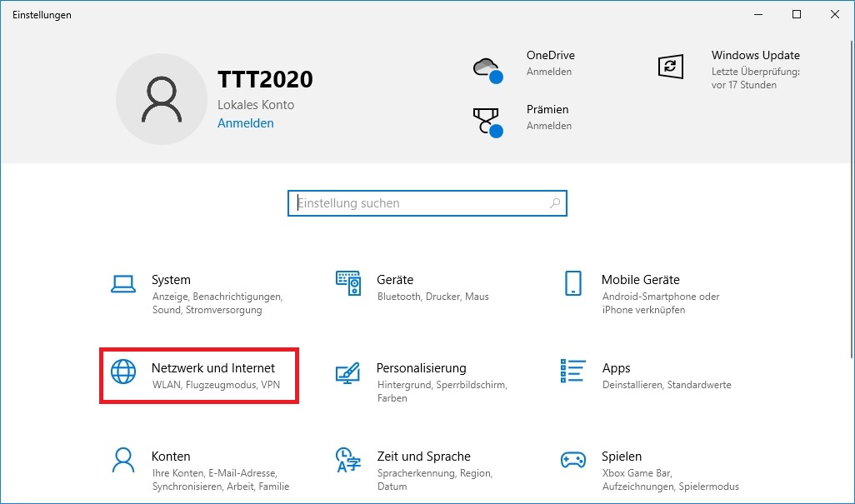Screen dimensions: 855x504
Task: Open the Spielen category title
Action: pyautogui.click(x=622, y=456)
